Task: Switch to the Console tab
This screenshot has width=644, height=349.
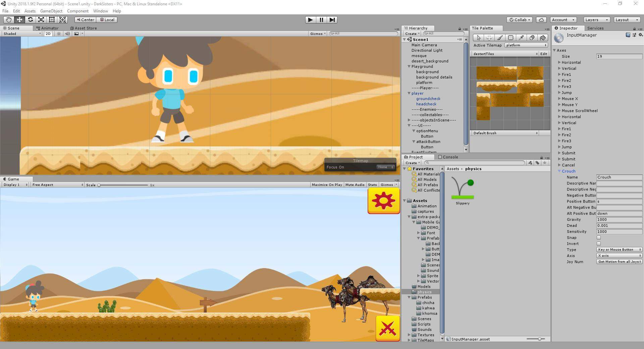Action: coord(448,157)
